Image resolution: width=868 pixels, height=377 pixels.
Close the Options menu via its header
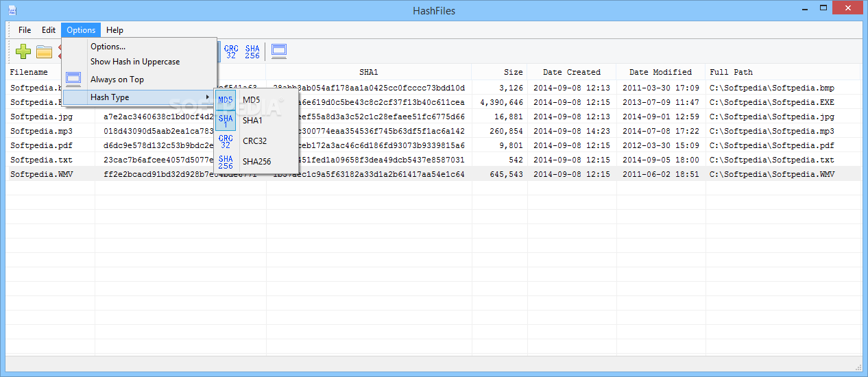tap(81, 30)
